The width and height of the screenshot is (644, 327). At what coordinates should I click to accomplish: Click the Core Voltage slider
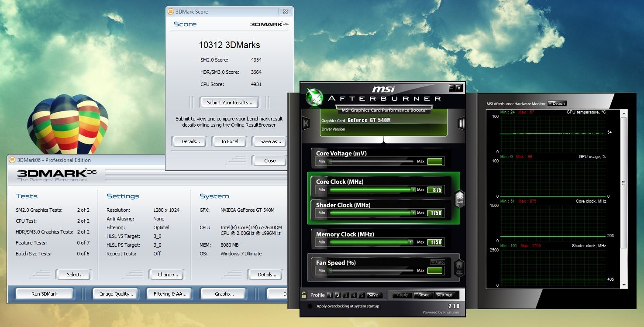click(370, 162)
